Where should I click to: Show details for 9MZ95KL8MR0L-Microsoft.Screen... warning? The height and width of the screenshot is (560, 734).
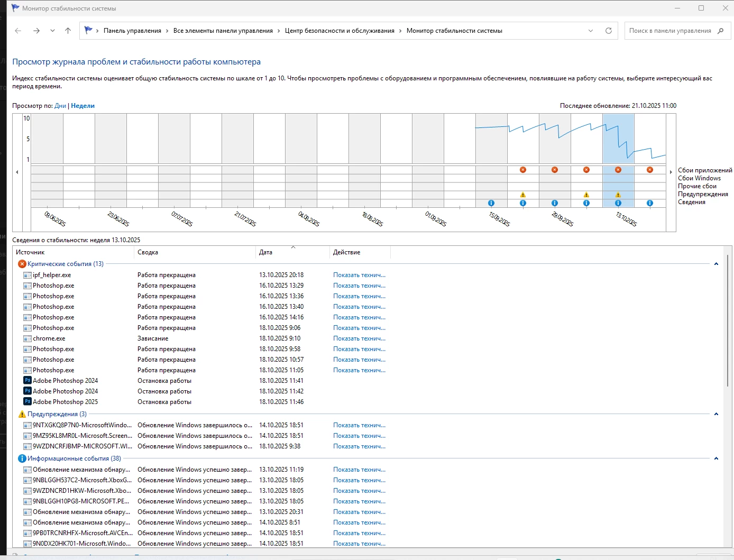pyautogui.click(x=359, y=436)
